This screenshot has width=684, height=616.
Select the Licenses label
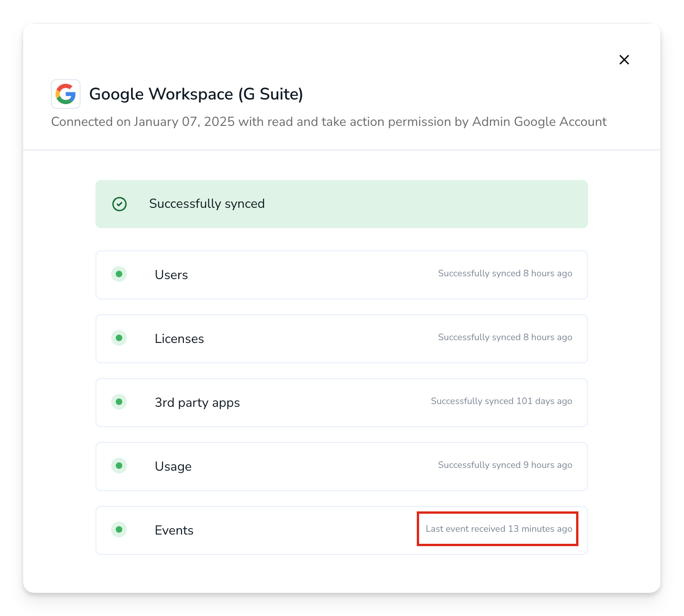point(179,339)
